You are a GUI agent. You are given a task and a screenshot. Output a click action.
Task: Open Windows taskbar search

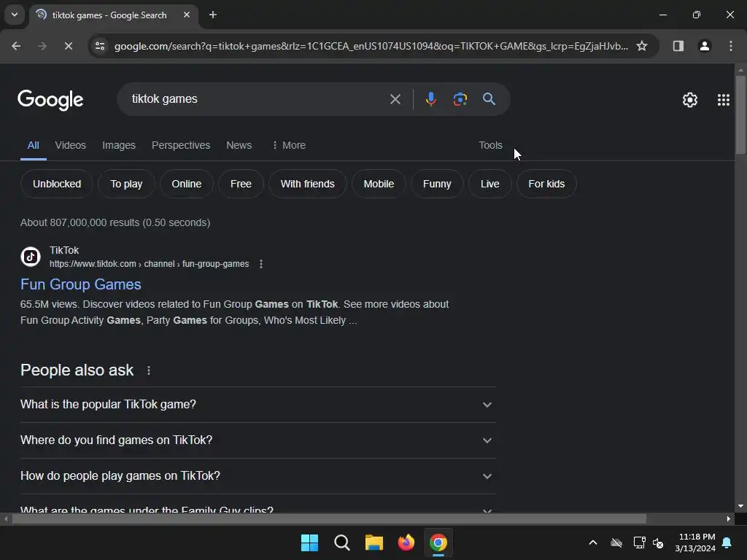341,542
